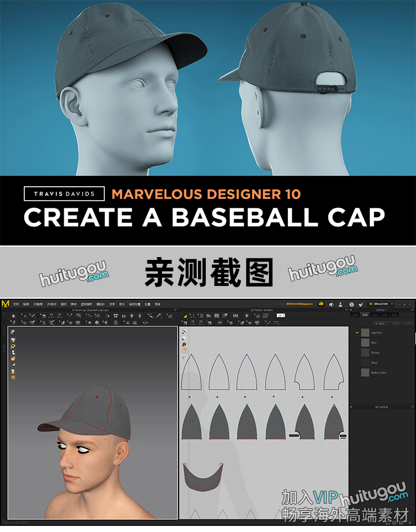Screen dimensions: 416x532
Task: Open the SIMULATION mode dropdown
Action: tap(381, 304)
